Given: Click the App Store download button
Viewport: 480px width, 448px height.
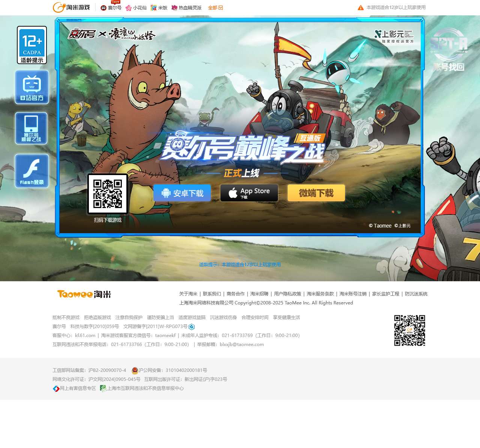Looking at the screenshot, I should point(249,193).
